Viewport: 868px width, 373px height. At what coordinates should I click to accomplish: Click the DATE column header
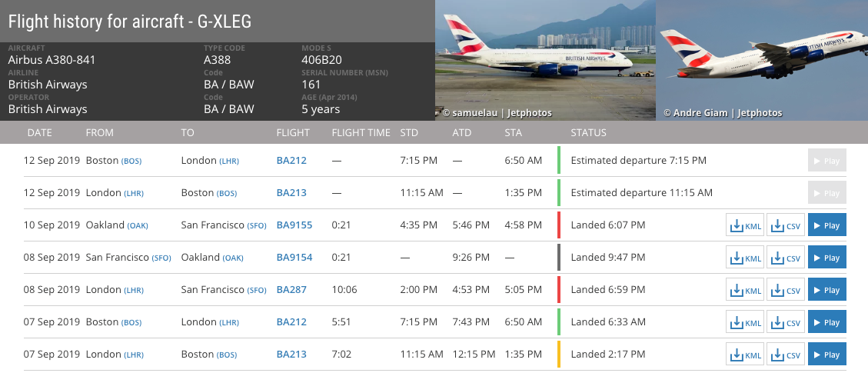(x=39, y=132)
